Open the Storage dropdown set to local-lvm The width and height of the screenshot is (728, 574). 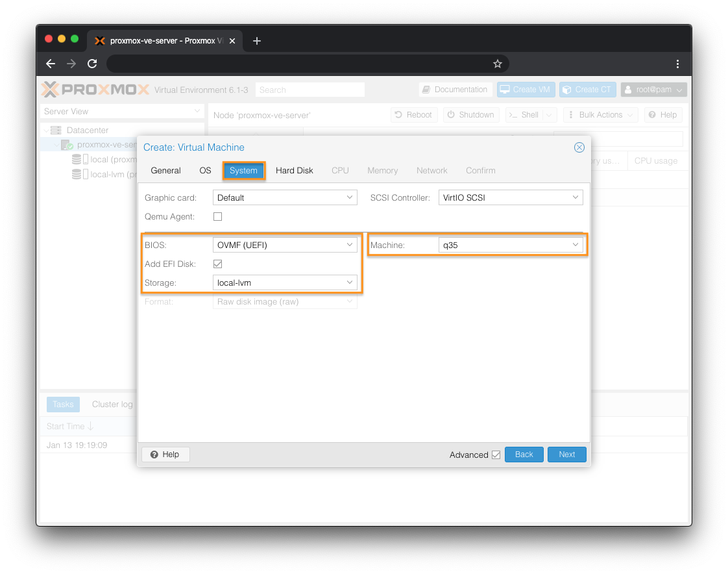(285, 282)
